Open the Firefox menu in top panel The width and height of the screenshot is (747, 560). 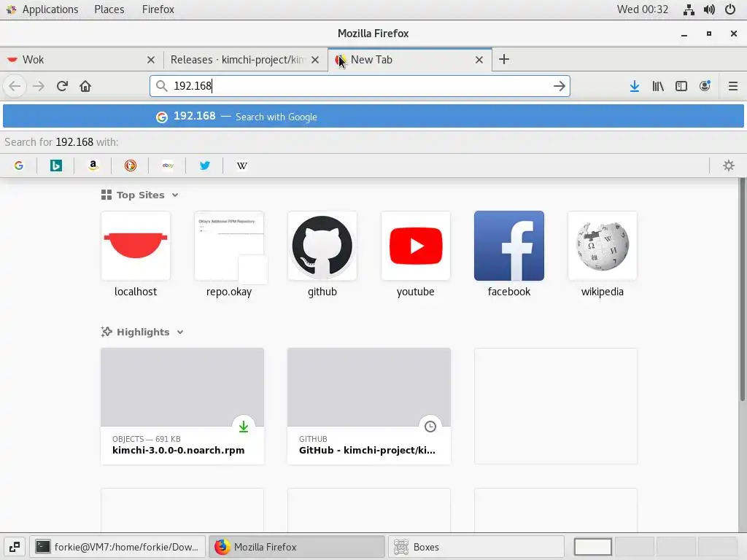(158, 9)
